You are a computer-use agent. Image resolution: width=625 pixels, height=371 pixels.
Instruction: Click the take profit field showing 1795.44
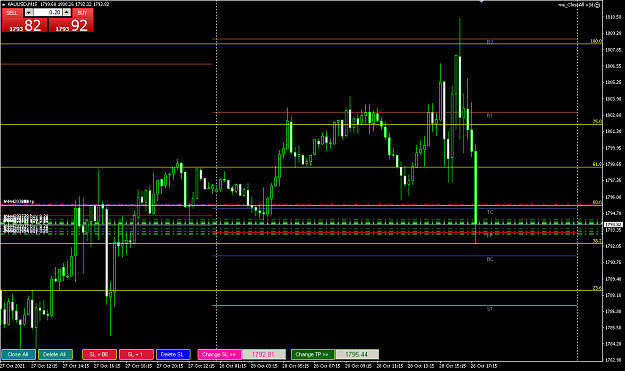pyautogui.click(x=357, y=354)
